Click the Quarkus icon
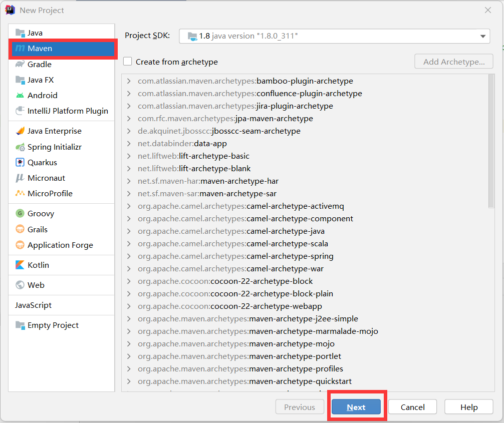The image size is (504, 423). (x=20, y=163)
